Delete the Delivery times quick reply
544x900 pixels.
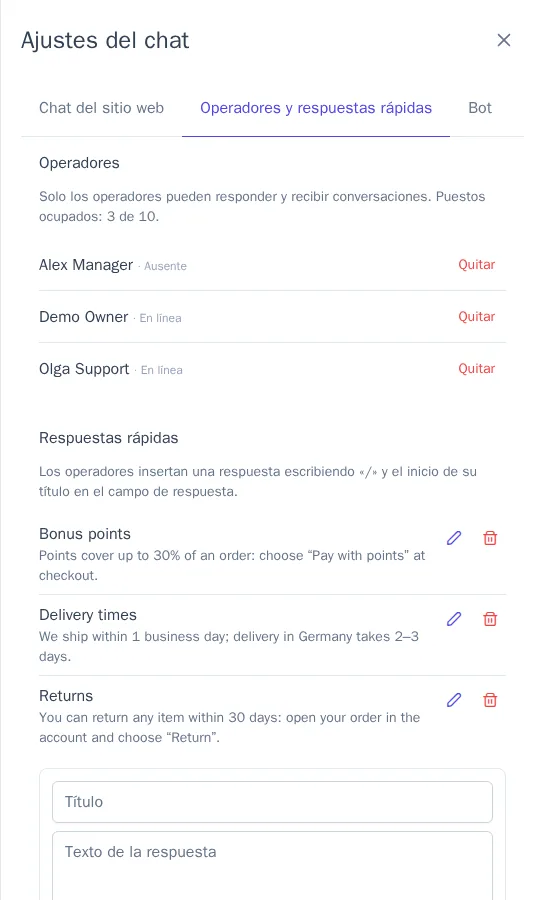pos(490,619)
